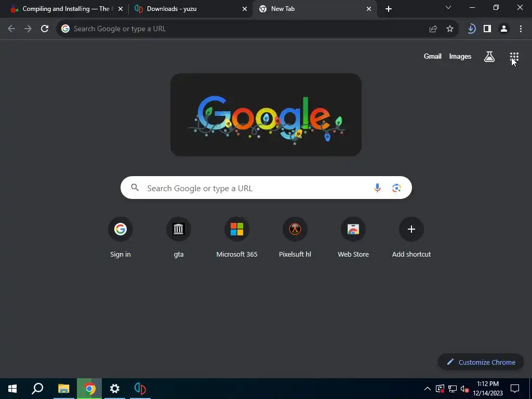The width and height of the screenshot is (532, 399).
Task: Open Windows taskbar search
Action: pyautogui.click(x=37, y=389)
